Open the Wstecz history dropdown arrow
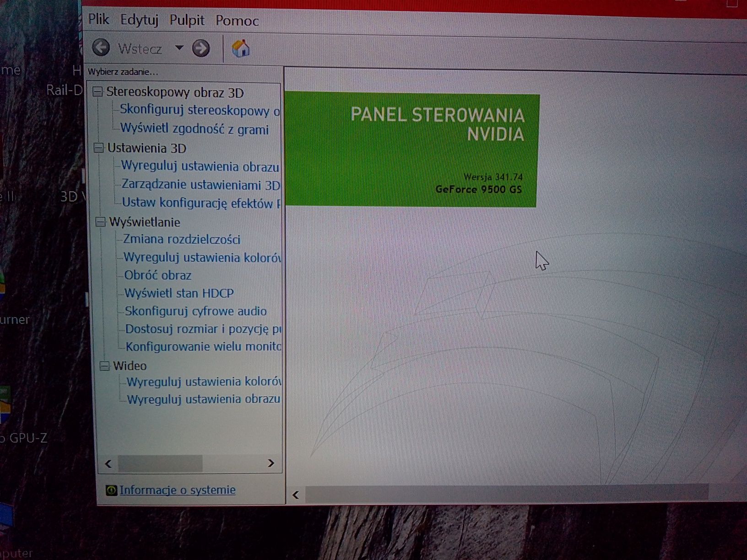747x560 pixels. pos(179,48)
